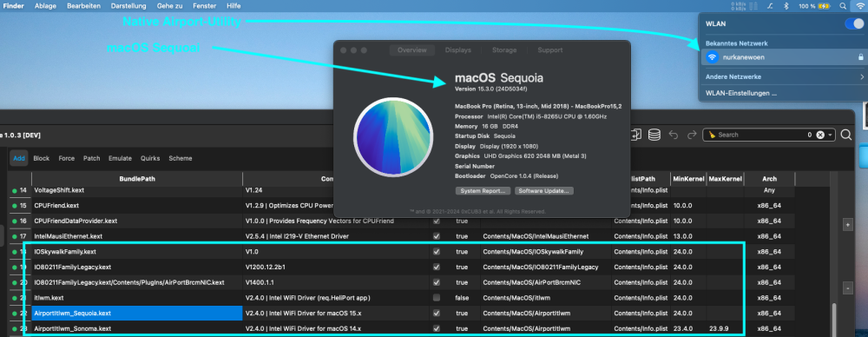The width and height of the screenshot is (868, 337).
Task: Toggle the WLAN switch off
Action: pos(854,23)
